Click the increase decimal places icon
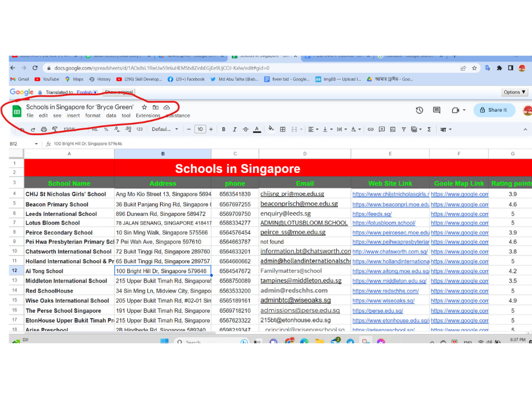 (x=128, y=129)
